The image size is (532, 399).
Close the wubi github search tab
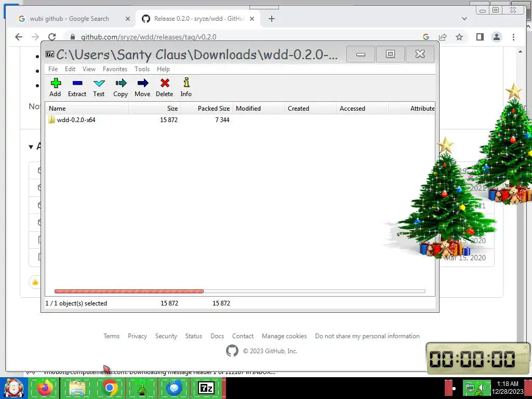pyautogui.click(x=128, y=19)
